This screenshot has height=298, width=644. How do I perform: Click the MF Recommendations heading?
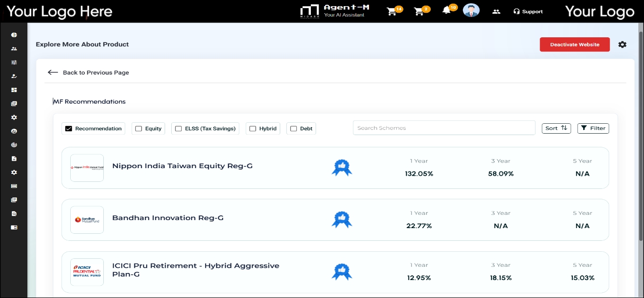click(89, 102)
